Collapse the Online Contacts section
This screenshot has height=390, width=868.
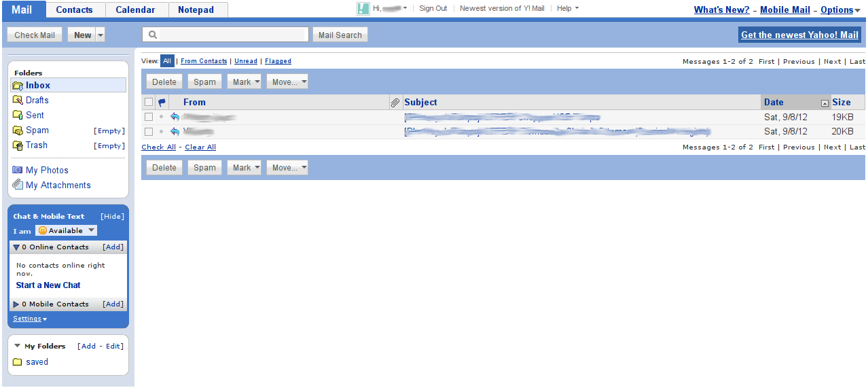point(16,247)
